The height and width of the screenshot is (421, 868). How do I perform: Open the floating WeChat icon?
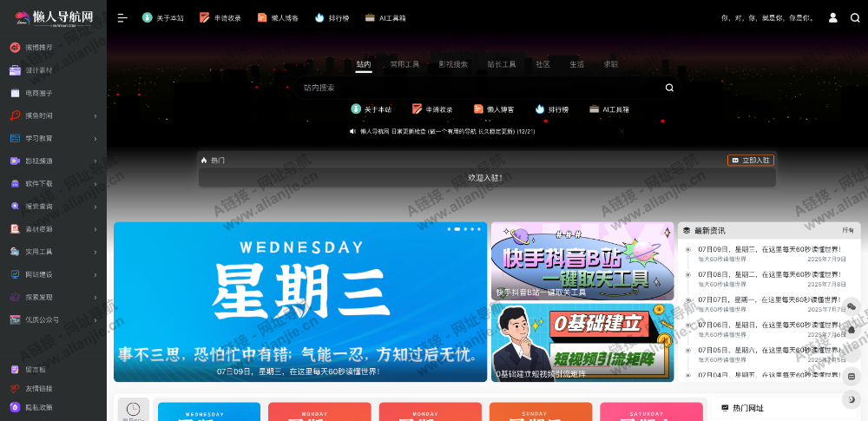[x=852, y=306]
